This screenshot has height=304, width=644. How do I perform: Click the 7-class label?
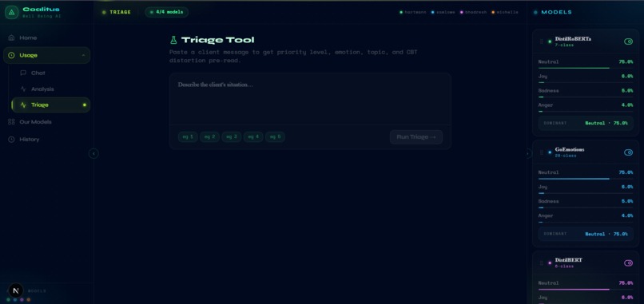[x=564, y=45]
